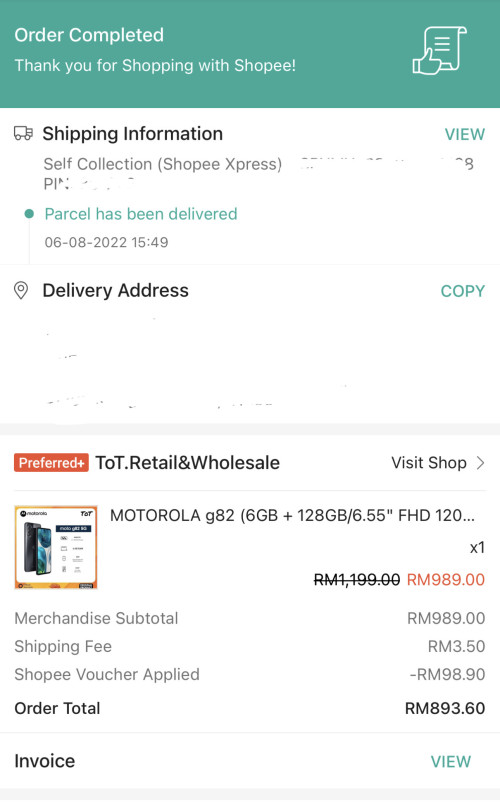Screen dimensions: 500x805
Task: Tap the discounted price RM989.00
Action: (446, 580)
